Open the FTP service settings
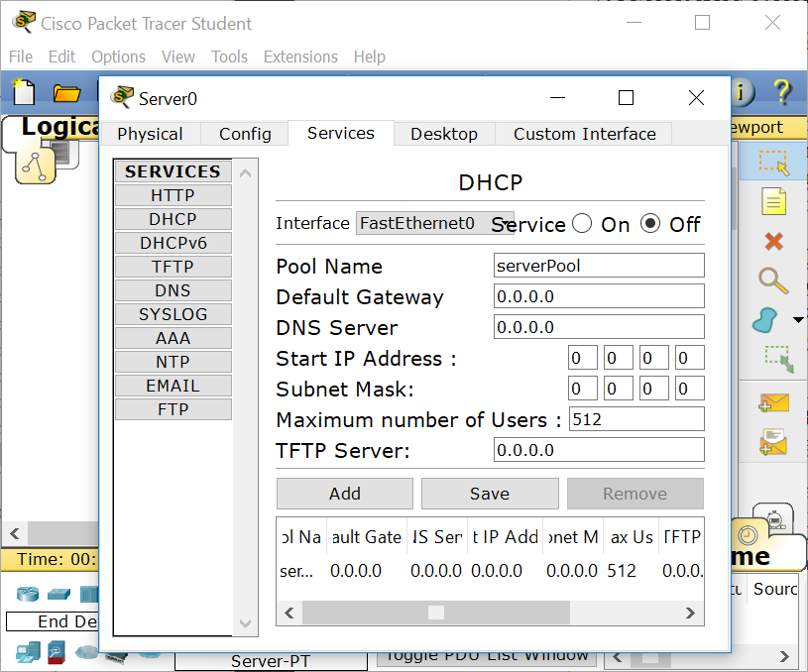The height and width of the screenshot is (672, 808). (x=173, y=409)
